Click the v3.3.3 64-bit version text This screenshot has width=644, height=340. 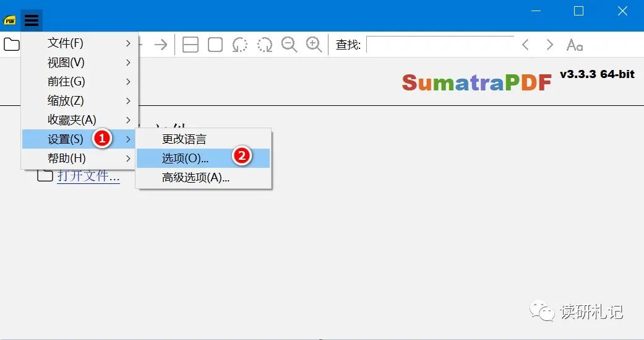point(597,74)
